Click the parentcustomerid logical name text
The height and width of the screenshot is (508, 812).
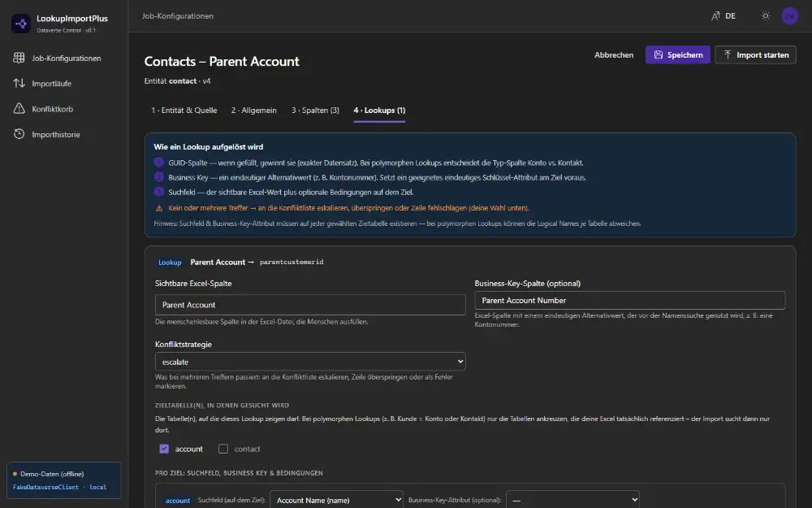pos(292,263)
